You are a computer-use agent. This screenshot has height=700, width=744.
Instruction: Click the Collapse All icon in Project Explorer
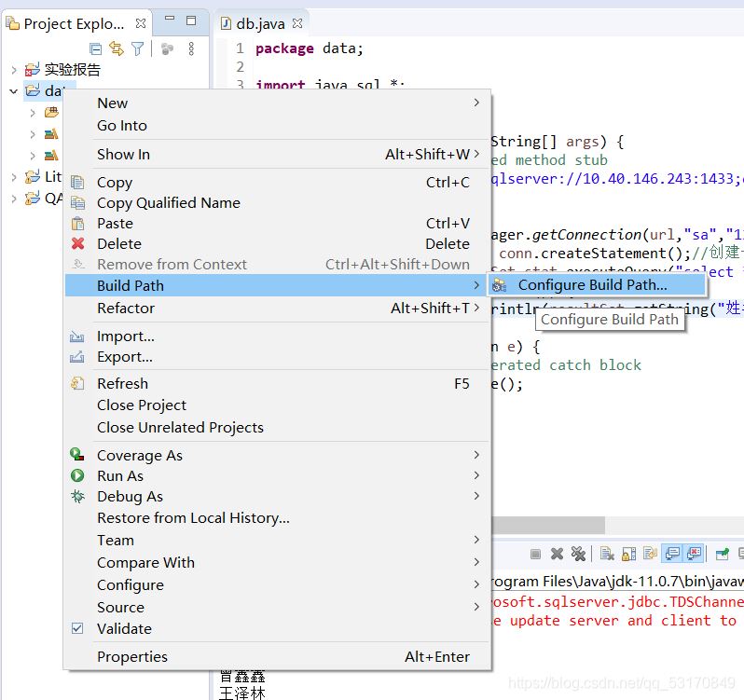coord(95,48)
